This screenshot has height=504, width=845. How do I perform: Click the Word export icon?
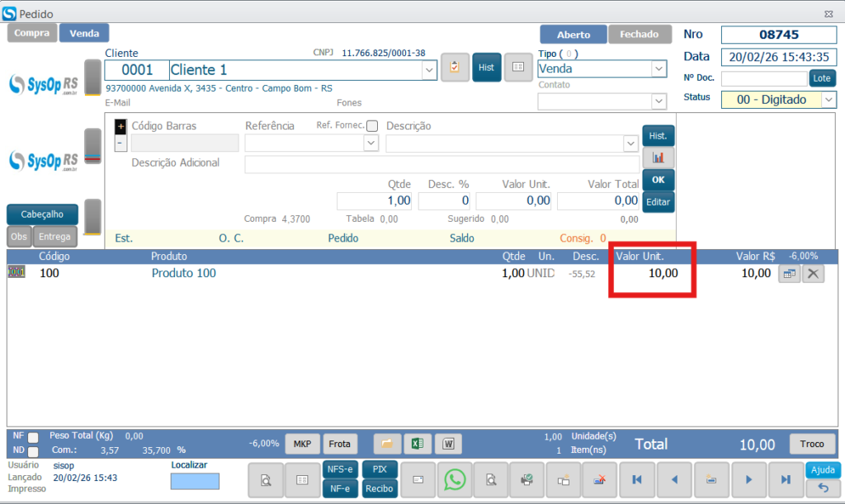point(448,444)
